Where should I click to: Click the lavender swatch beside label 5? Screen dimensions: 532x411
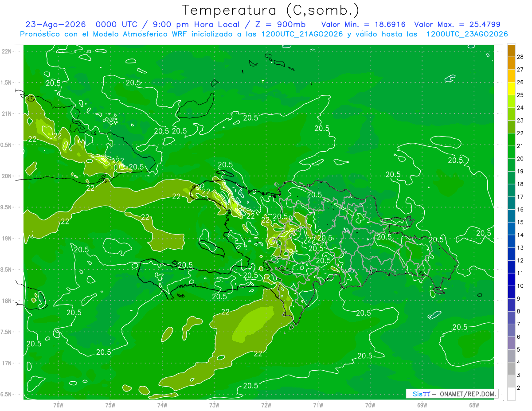click(511, 343)
